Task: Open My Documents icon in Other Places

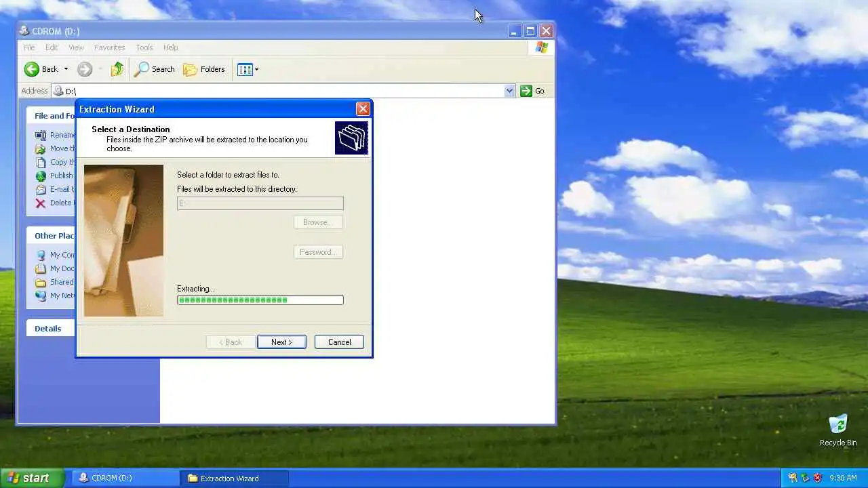Action: [41, 268]
